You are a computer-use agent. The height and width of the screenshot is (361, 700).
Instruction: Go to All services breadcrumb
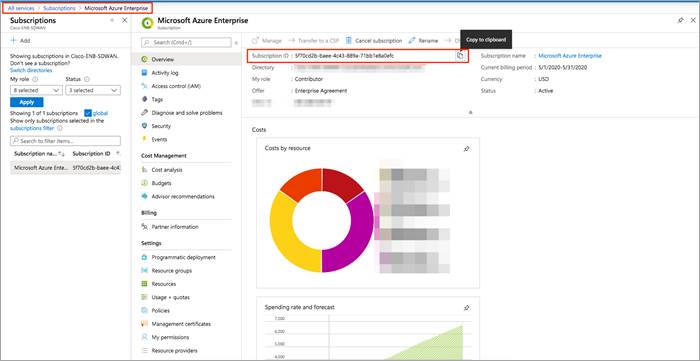point(21,8)
